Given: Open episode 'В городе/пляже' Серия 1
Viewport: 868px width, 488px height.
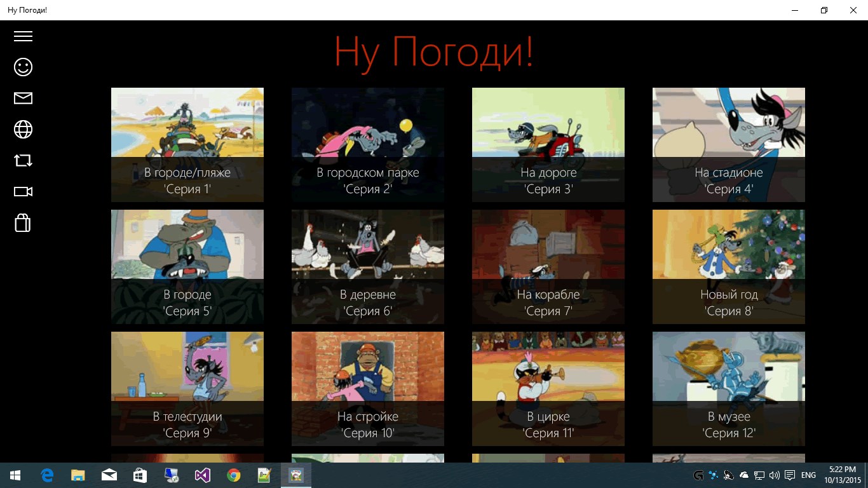Looking at the screenshot, I should [x=187, y=145].
